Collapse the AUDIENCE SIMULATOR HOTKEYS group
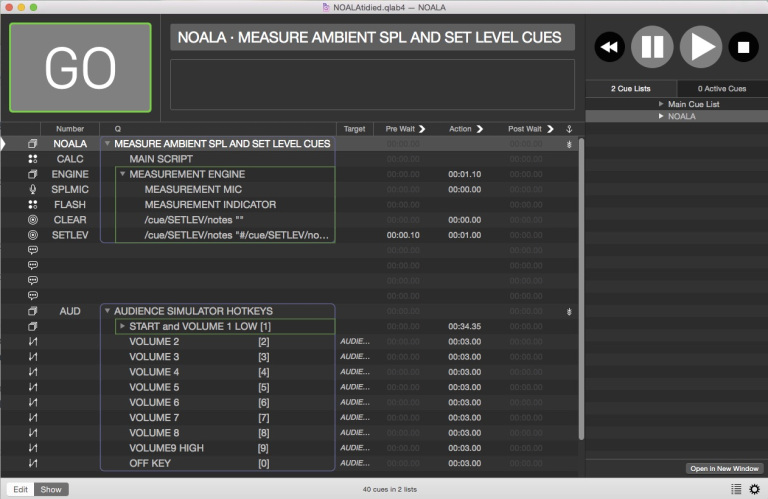Image resolution: width=768 pixels, height=499 pixels. (x=107, y=311)
